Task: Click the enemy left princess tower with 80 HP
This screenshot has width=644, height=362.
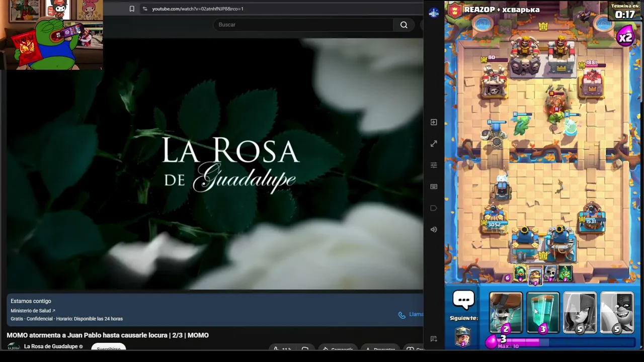Action: tap(494, 80)
